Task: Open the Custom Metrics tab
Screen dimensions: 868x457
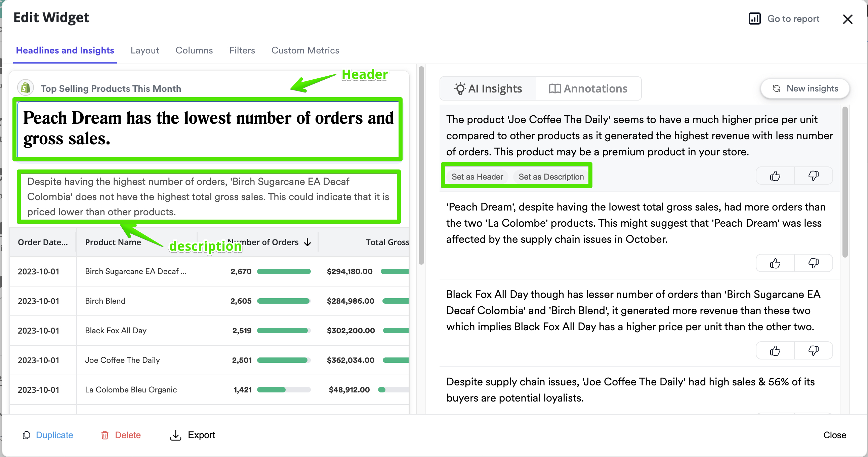Action: (x=305, y=50)
